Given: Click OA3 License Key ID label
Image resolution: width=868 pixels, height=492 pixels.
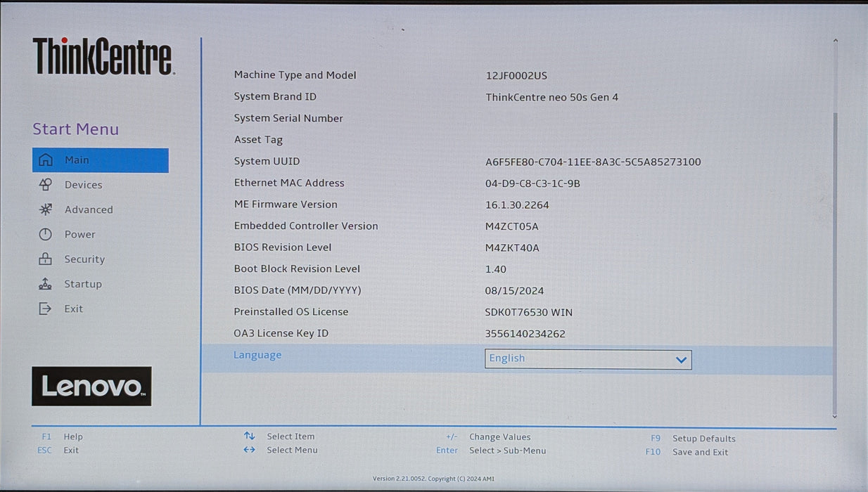Looking at the screenshot, I should click(x=281, y=333).
